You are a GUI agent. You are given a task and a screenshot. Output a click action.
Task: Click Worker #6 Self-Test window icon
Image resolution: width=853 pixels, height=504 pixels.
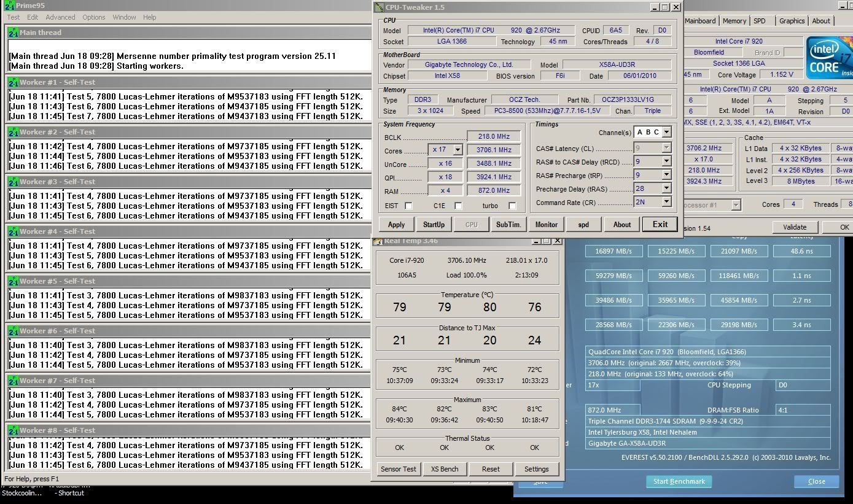(x=13, y=331)
